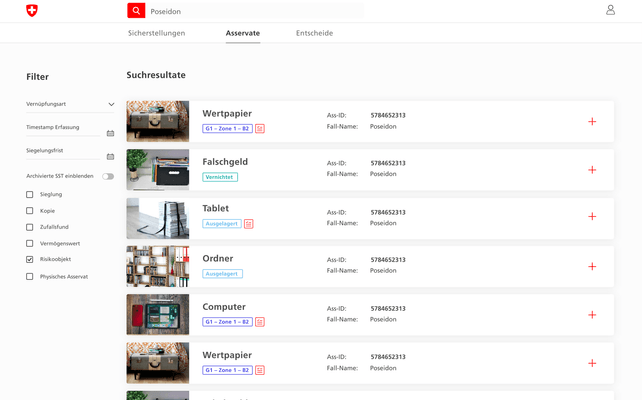Check the Vermögenswert filter checkbox
This screenshot has height=400, width=642.
coord(30,243)
